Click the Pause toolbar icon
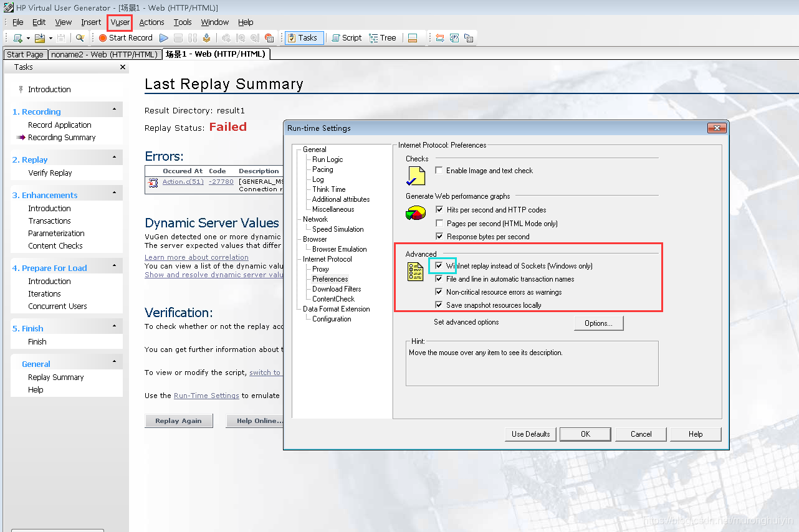 [x=193, y=38]
